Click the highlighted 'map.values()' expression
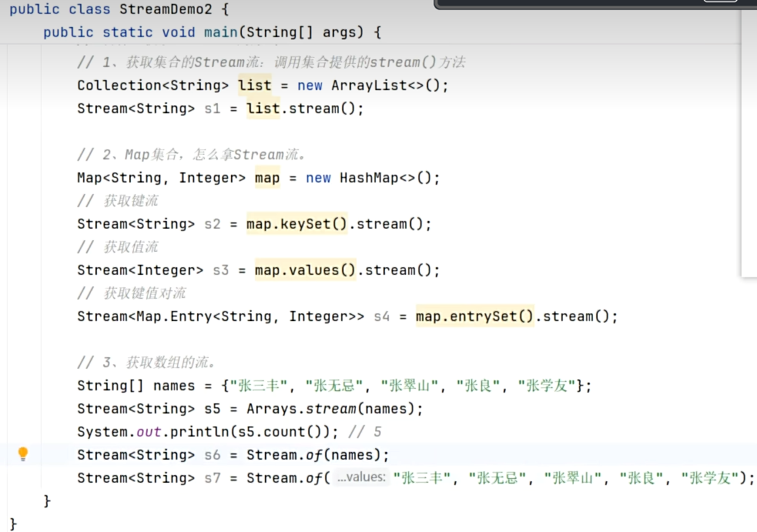Viewport: 757px width, 532px height. (x=306, y=270)
